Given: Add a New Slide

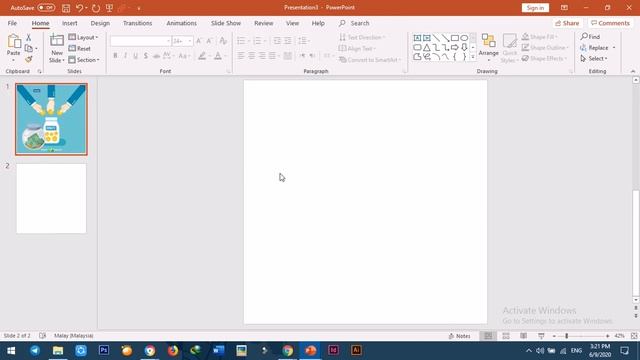Looking at the screenshot, I should pos(57,48).
